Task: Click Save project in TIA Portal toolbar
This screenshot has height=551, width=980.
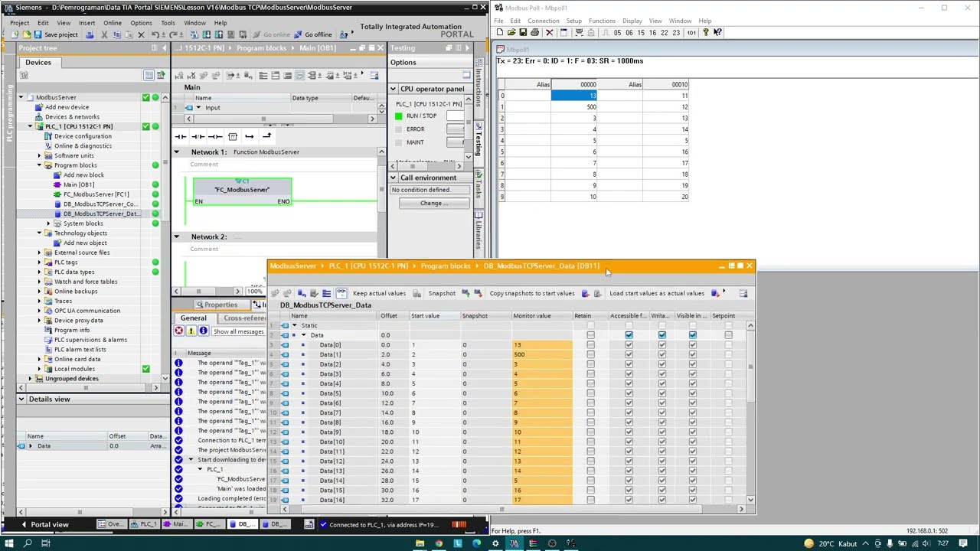Action: [55, 34]
